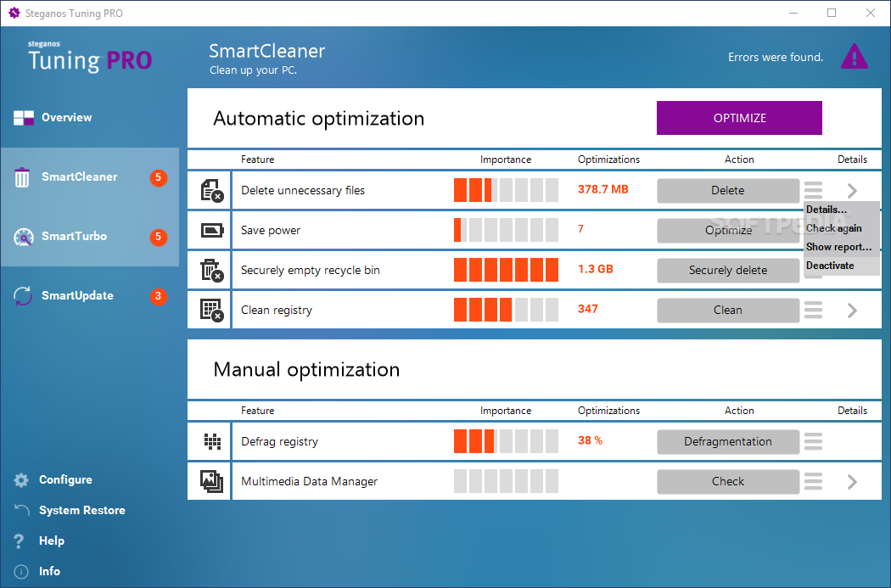Viewport: 891px width, 588px height.
Task: Click importance bar for Multimedia Data Manager
Action: click(x=506, y=481)
